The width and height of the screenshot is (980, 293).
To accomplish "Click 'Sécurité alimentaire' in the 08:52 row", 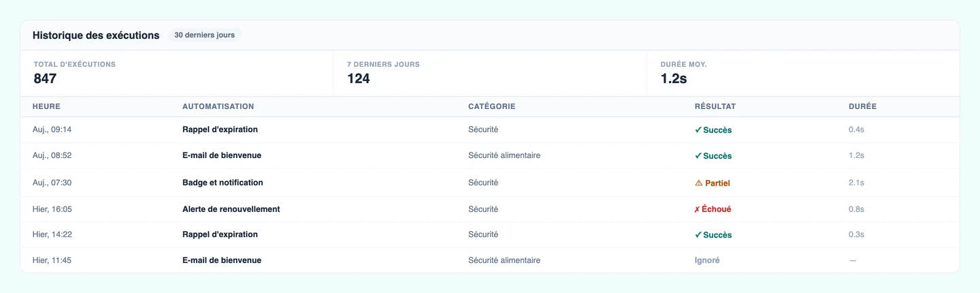I will pos(504,155).
